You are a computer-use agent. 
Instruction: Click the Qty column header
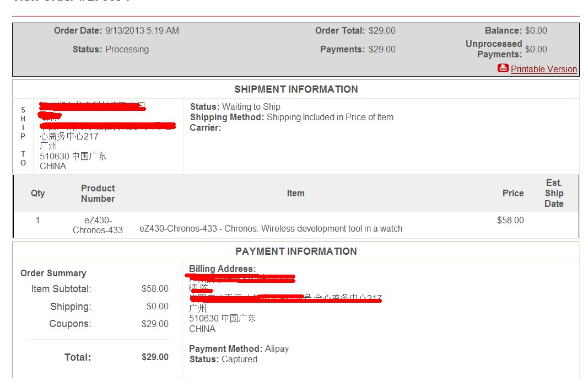(38, 194)
